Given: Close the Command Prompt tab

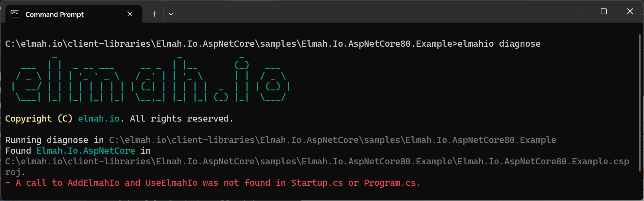Looking at the screenshot, I should coord(130,14).
